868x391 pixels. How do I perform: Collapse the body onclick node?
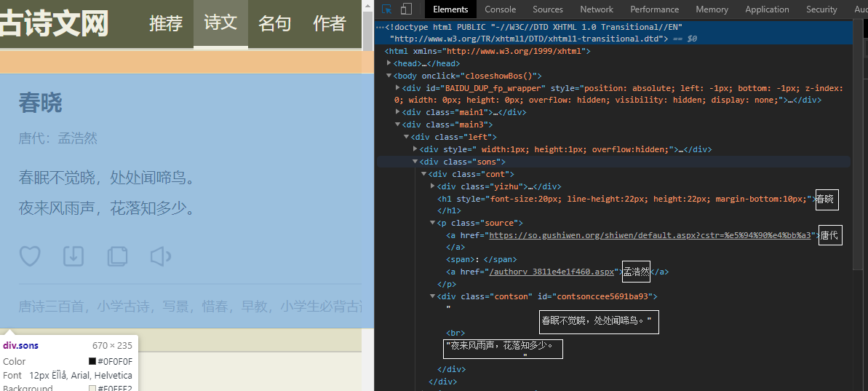click(x=389, y=76)
